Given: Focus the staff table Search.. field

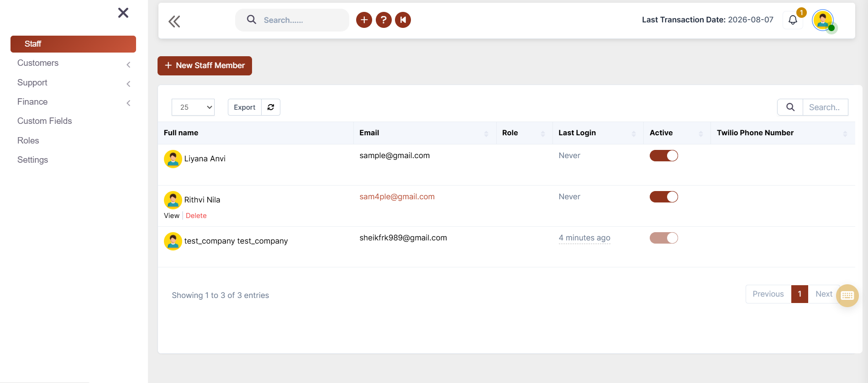Looking at the screenshot, I should 826,107.
